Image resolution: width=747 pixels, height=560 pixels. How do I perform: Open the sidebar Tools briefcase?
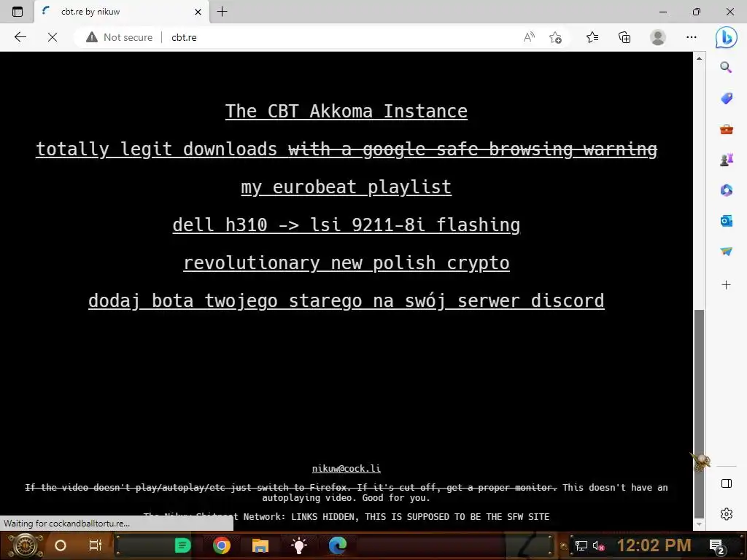pos(726,129)
